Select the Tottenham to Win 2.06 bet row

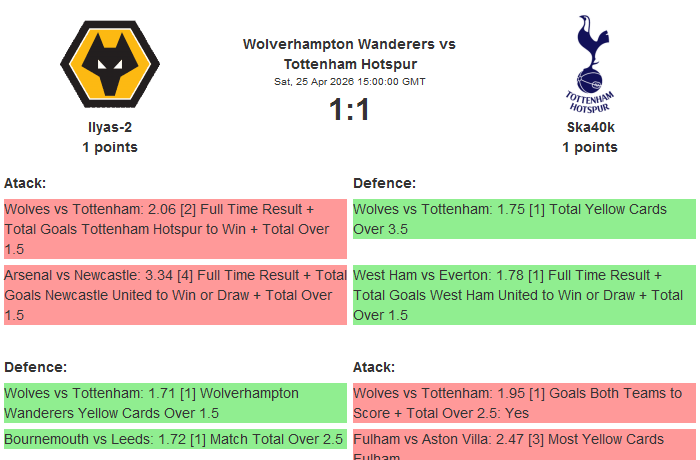point(175,229)
